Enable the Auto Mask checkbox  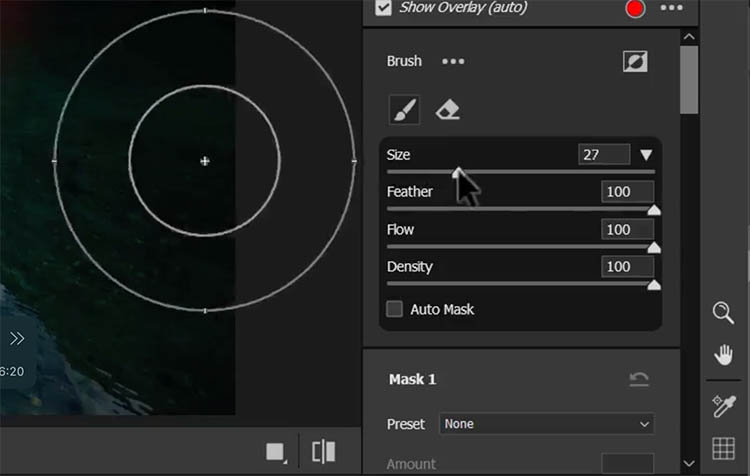pos(395,309)
